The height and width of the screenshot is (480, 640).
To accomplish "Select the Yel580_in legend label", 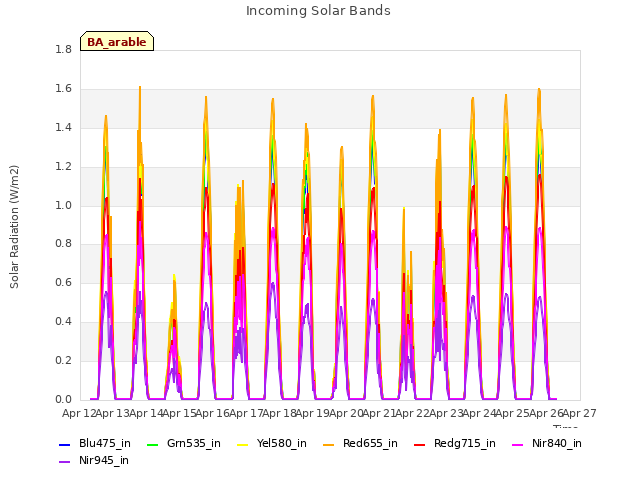I will point(282,443).
